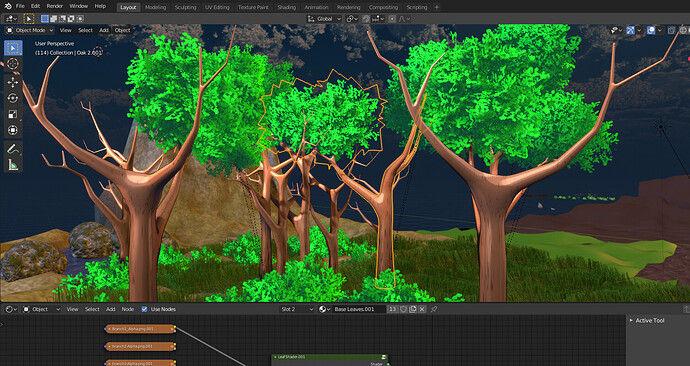690x366 pixels.
Task: Open the Edit menu
Action: pyautogui.click(x=35, y=6)
